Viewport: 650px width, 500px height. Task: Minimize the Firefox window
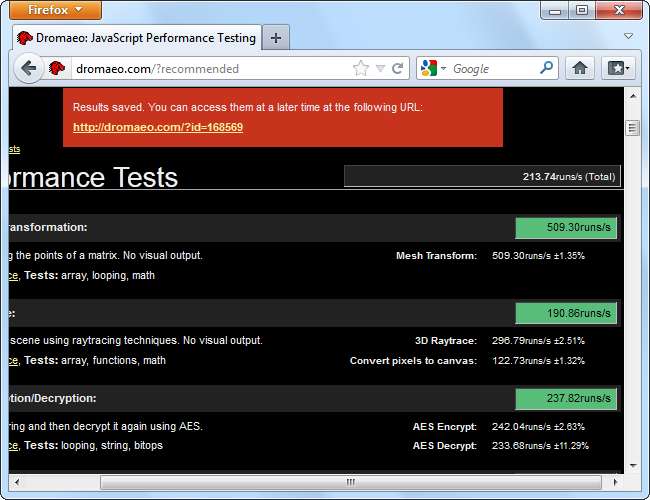click(x=555, y=11)
